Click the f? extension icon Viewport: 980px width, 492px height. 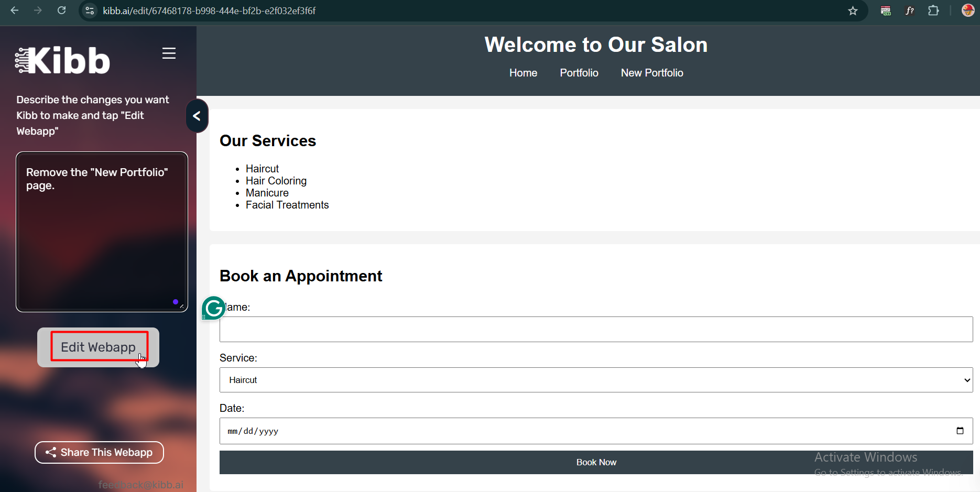tap(910, 10)
